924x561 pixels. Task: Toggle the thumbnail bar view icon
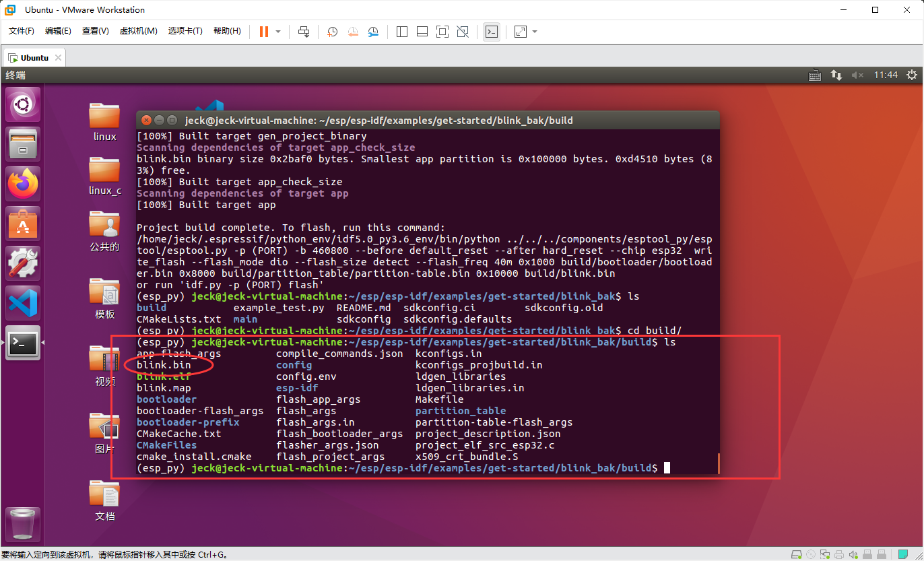422,32
